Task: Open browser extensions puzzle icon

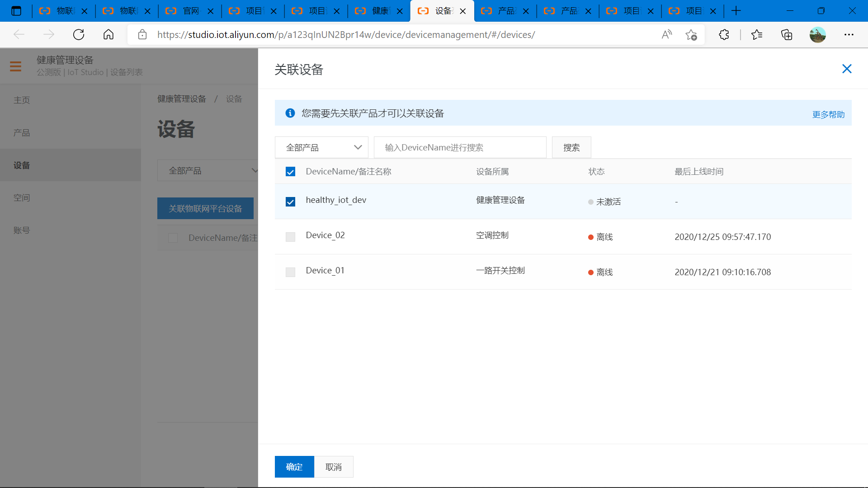Action: 724,35
